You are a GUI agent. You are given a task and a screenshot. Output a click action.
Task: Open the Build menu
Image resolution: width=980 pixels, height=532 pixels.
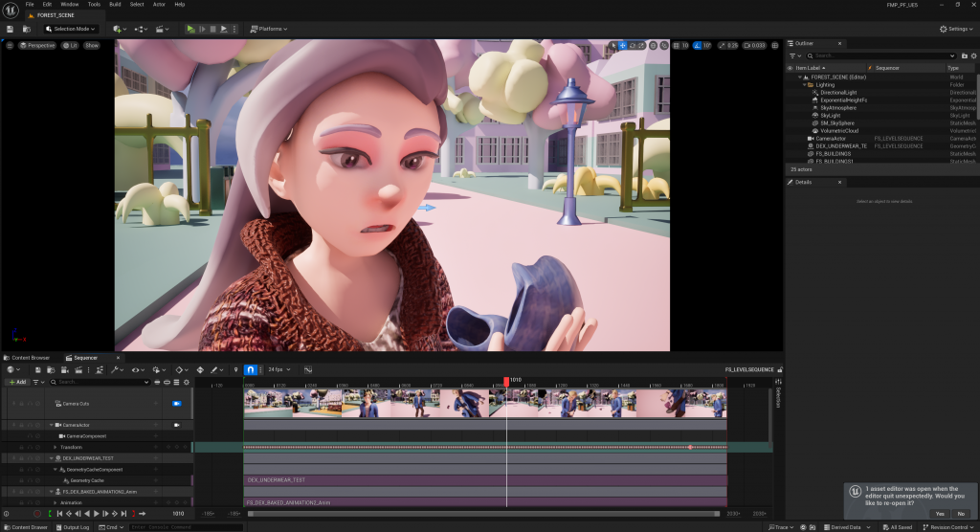click(115, 5)
